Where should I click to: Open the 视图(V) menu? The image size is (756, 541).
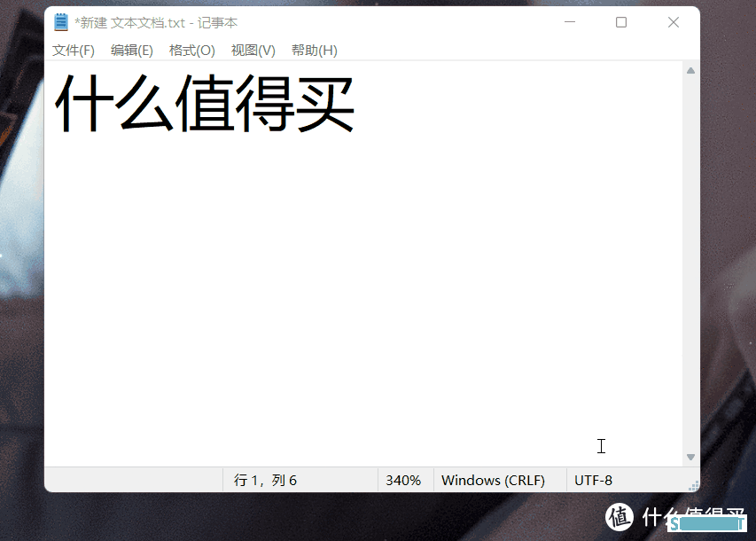(253, 51)
